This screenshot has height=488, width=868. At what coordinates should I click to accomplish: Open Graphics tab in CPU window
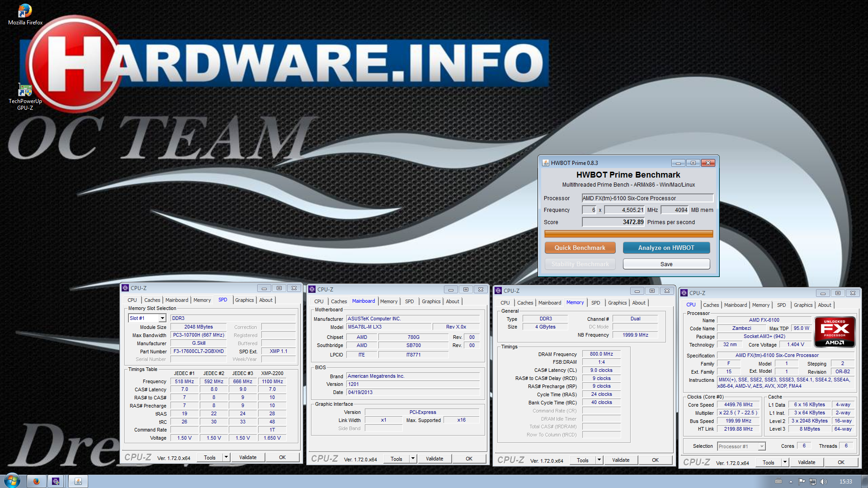pyautogui.click(x=803, y=305)
